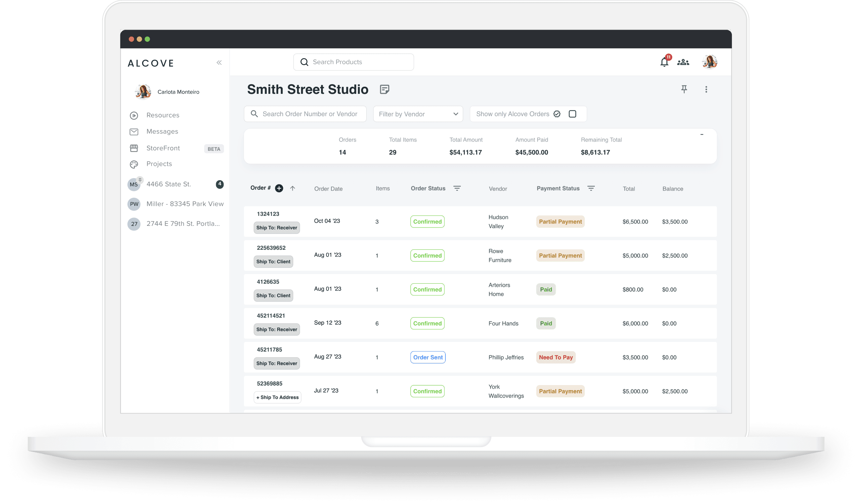The width and height of the screenshot is (860, 504).
Task: Open the 4466 State St. project
Action: [x=169, y=184]
